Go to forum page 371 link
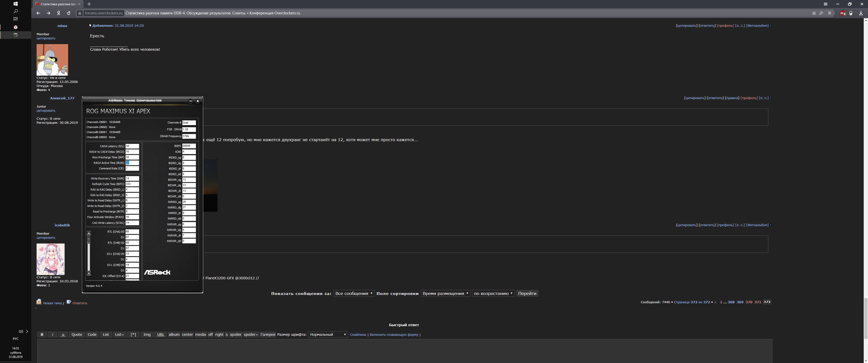Image resolution: width=868 pixels, height=363 pixels. (x=757, y=302)
